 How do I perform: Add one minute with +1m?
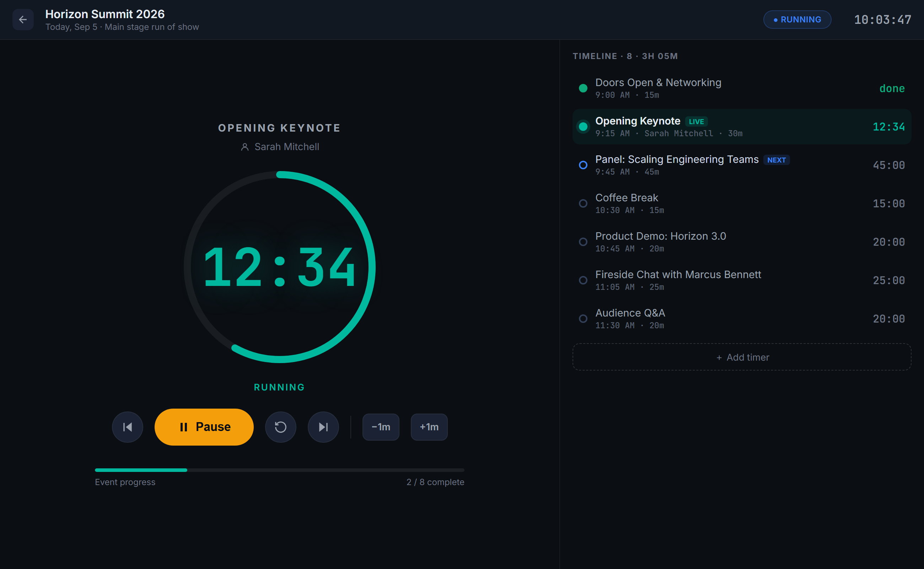coord(429,427)
